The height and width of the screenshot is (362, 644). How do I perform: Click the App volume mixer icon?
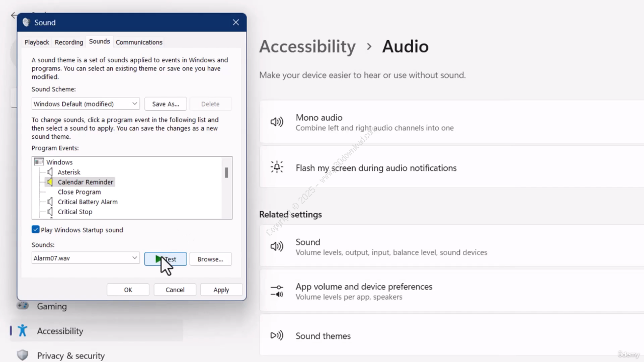click(277, 291)
